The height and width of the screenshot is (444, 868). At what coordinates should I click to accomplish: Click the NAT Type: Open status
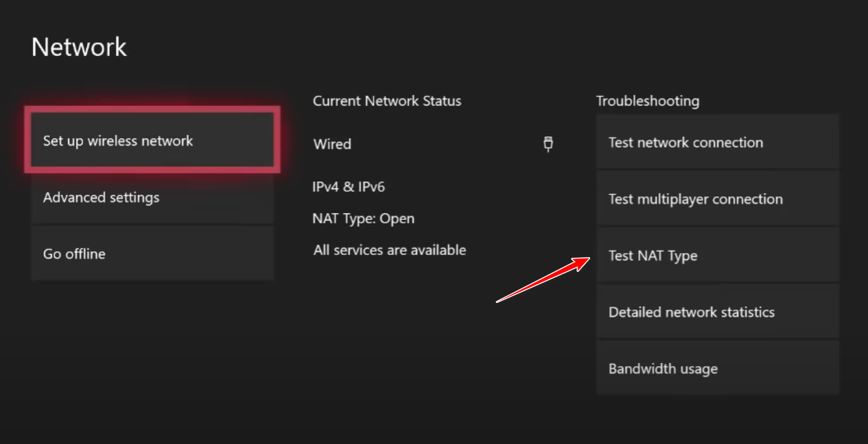click(364, 219)
